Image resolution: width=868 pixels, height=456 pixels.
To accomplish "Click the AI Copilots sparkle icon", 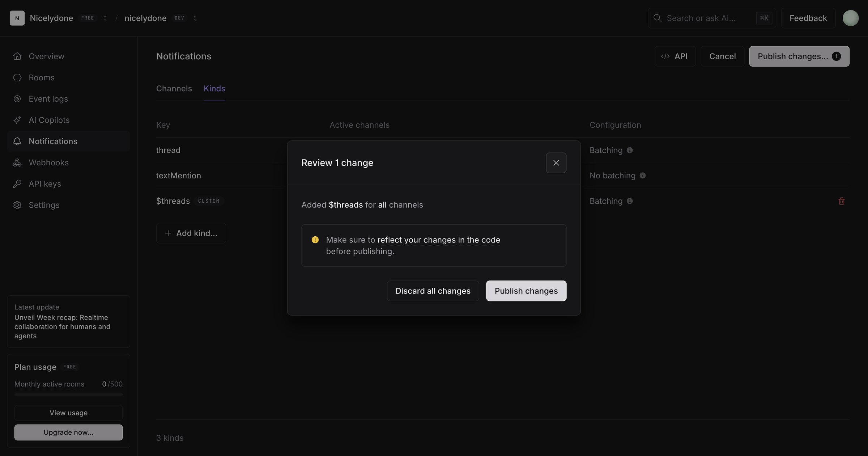I will tap(17, 120).
